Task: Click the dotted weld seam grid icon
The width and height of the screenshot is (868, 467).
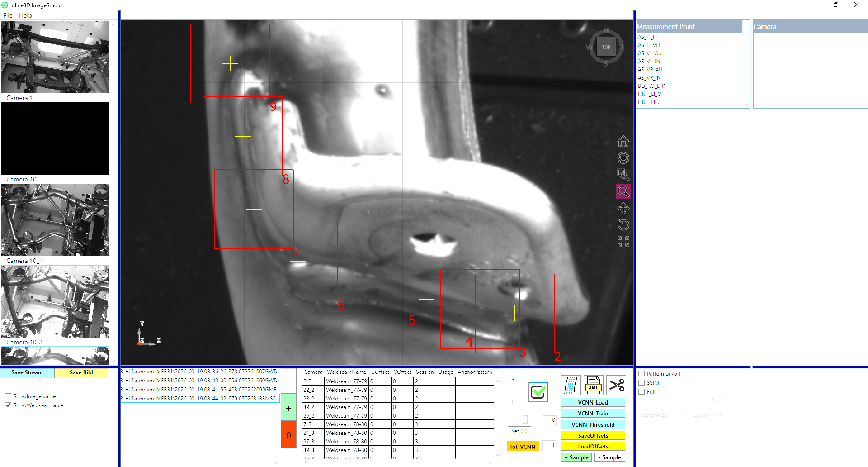Action: coord(571,385)
